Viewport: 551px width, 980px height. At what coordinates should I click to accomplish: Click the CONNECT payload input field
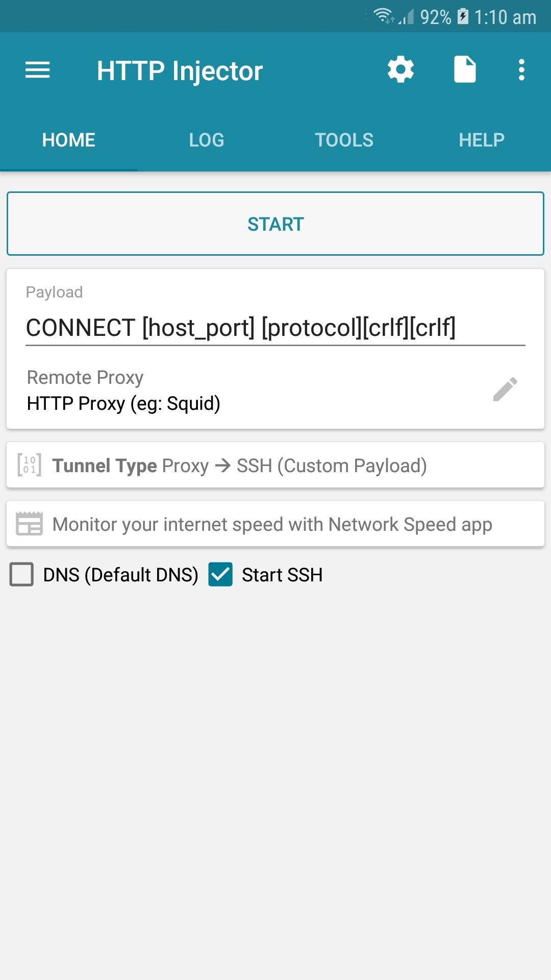(240, 328)
